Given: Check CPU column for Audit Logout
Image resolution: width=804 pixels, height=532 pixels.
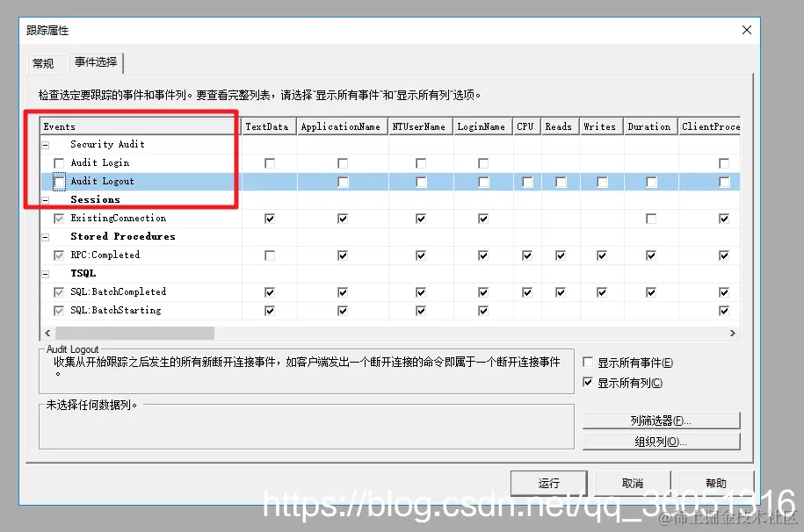Looking at the screenshot, I should pos(527,182).
